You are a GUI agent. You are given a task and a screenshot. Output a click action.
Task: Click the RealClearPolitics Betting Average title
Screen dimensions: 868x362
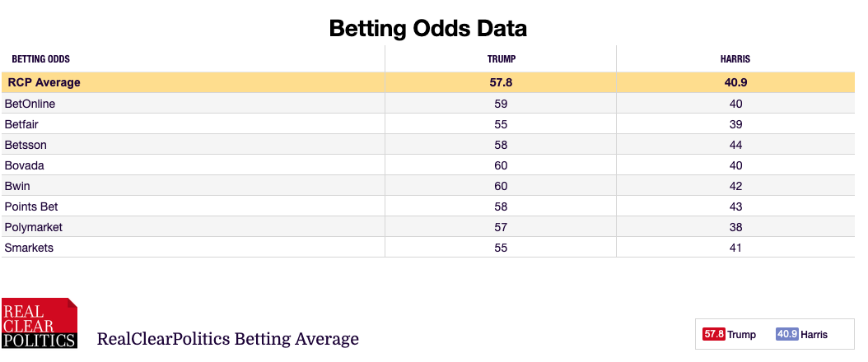pos(227,338)
